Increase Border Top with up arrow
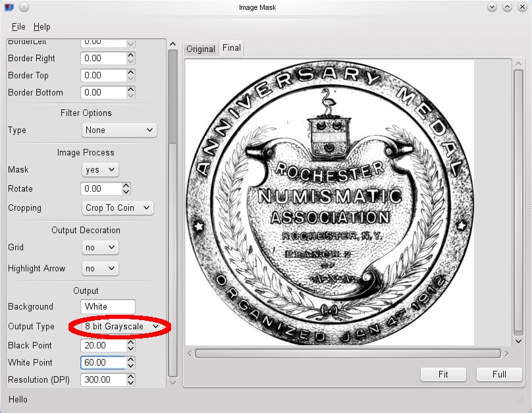532x413 pixels. [x=131, y=72]
